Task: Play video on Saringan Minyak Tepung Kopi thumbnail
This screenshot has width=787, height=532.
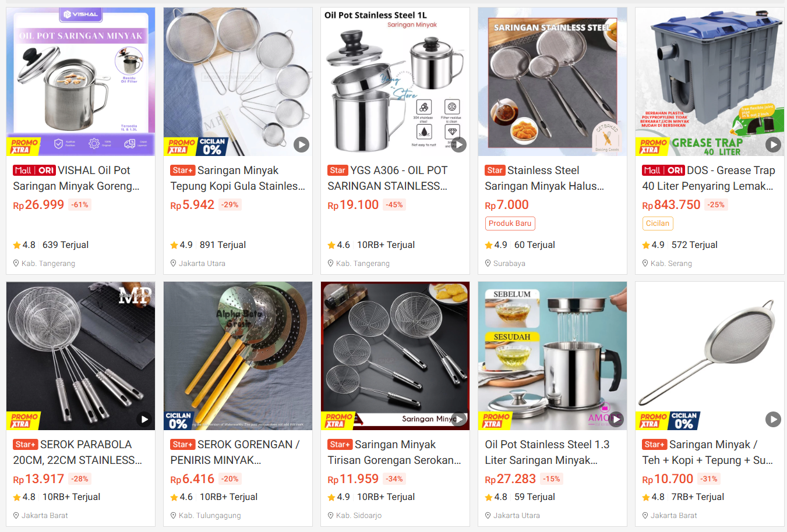Action: point(301,144)
